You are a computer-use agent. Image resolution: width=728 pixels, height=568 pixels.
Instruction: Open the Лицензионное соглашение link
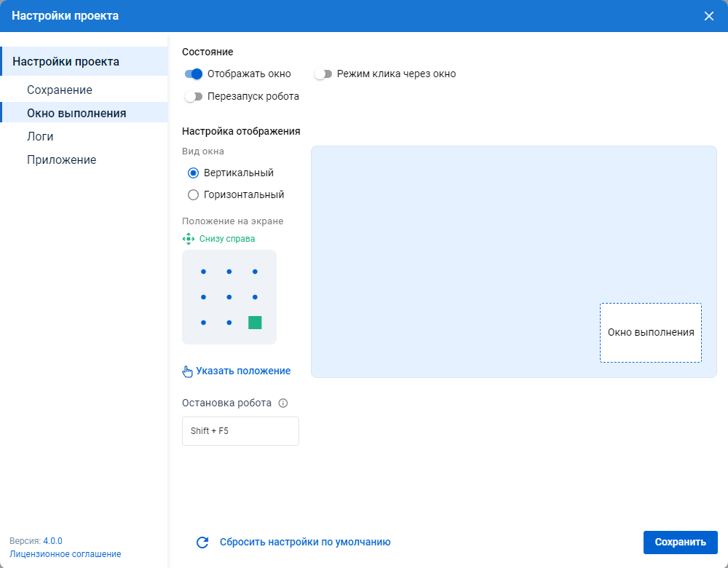[65, 554]
